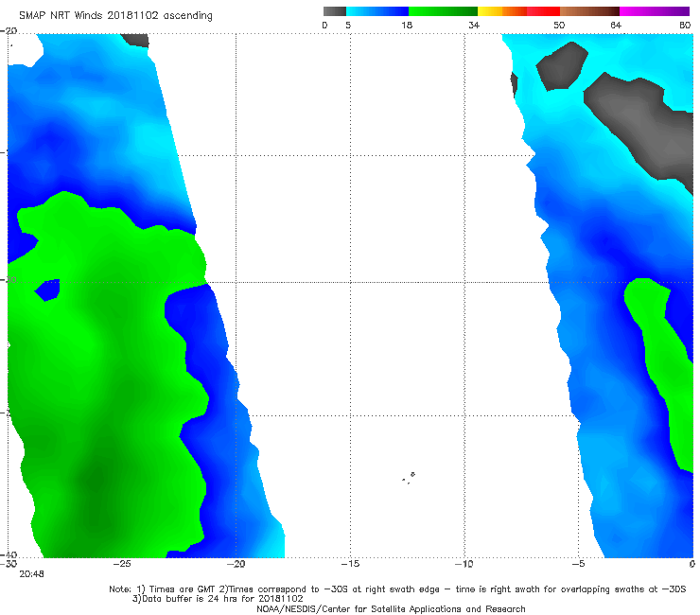700x615 pixels.
Task: Click the longitude axis label '-15'
Action: tap(350, 564)
